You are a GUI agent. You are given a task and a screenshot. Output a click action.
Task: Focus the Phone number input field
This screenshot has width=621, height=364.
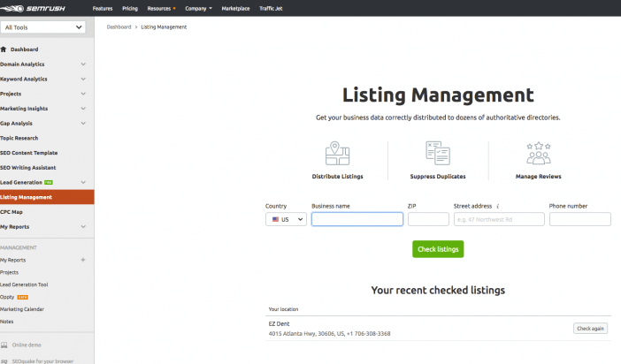click(580, 219)
